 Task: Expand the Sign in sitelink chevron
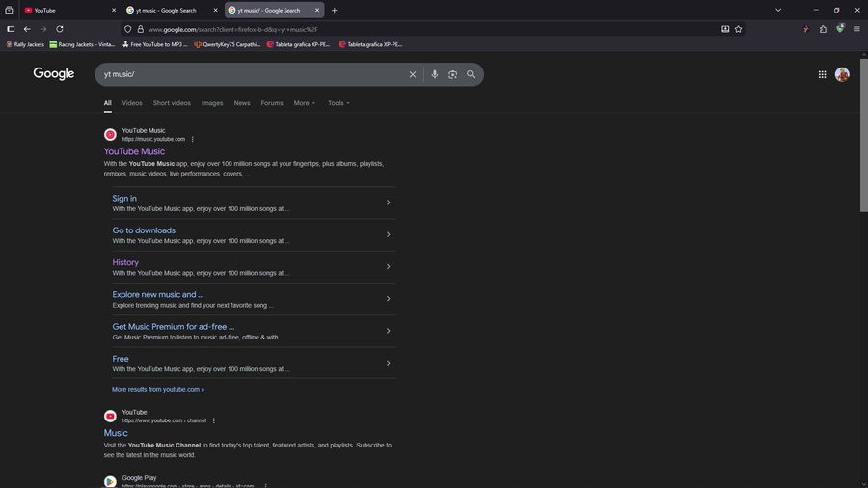(388, 203)
